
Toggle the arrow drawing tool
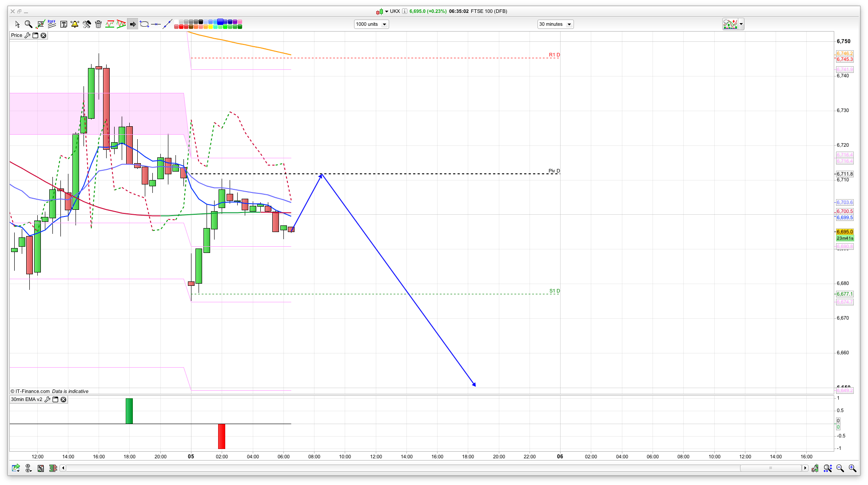[x=133, y=24]
